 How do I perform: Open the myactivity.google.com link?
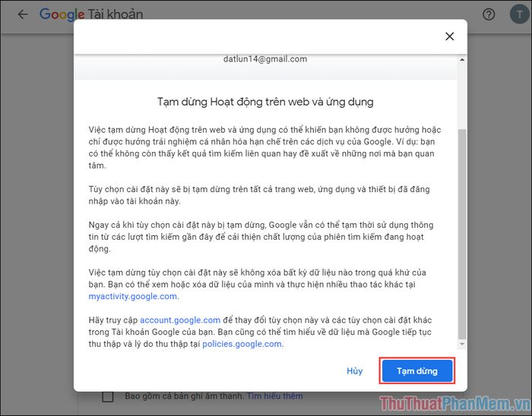click(x=133, y=296)
